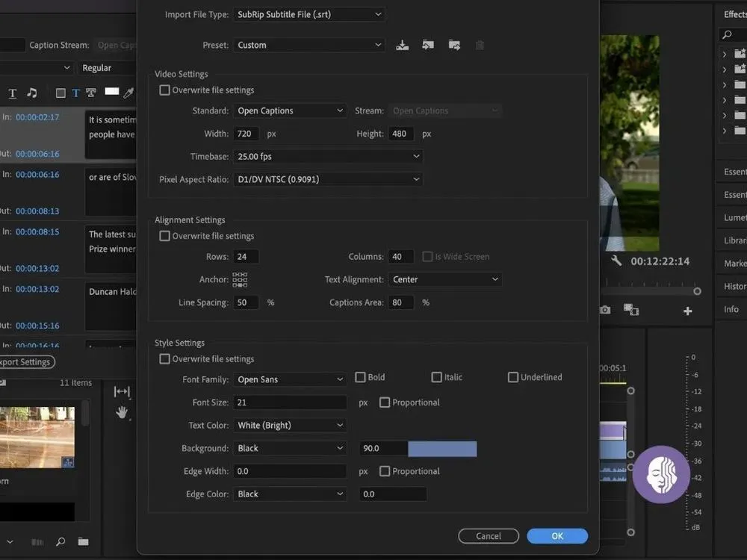
Task: Tick the Italic checkbox
Action: point(436,377)
